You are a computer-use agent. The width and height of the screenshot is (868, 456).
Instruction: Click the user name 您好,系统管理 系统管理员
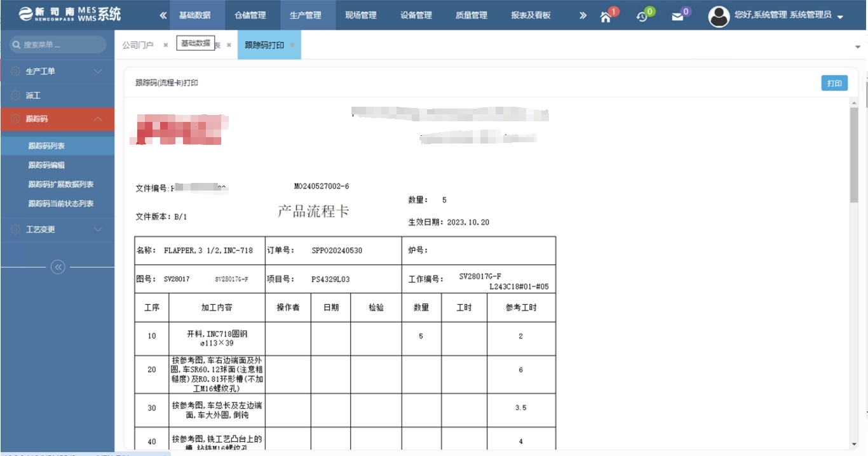coord(783,15)
